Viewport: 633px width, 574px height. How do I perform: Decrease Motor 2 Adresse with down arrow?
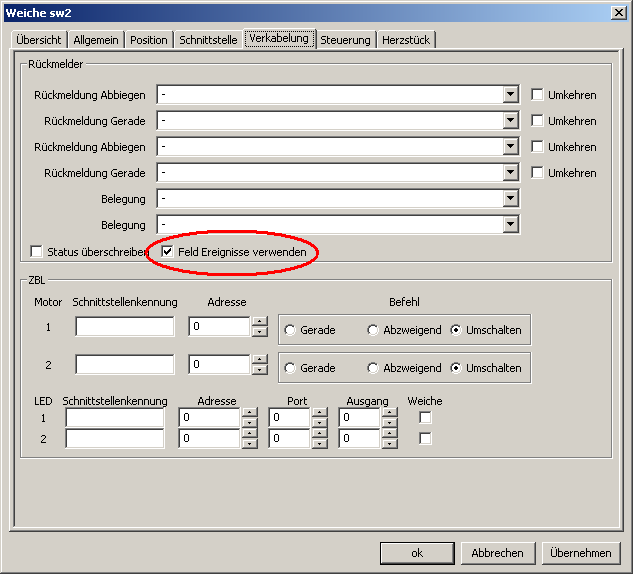coord(260,370)
